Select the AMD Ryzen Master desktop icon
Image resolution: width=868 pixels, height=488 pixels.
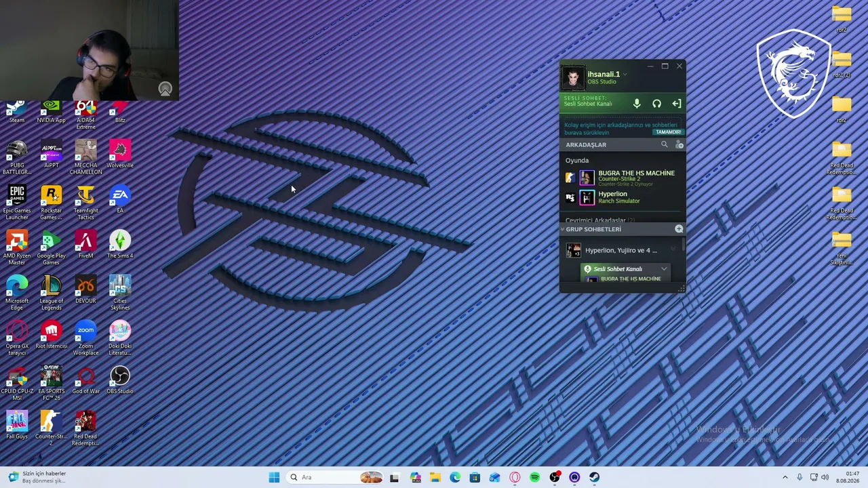tap(17, 248)
